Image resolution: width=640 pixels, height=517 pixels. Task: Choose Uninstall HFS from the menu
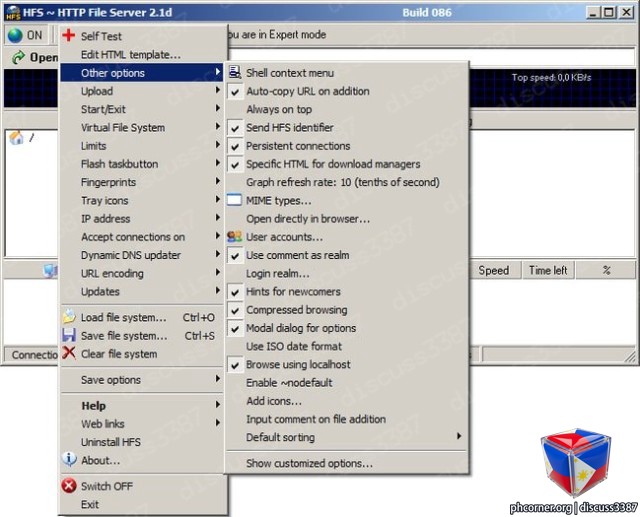(142, 442)
